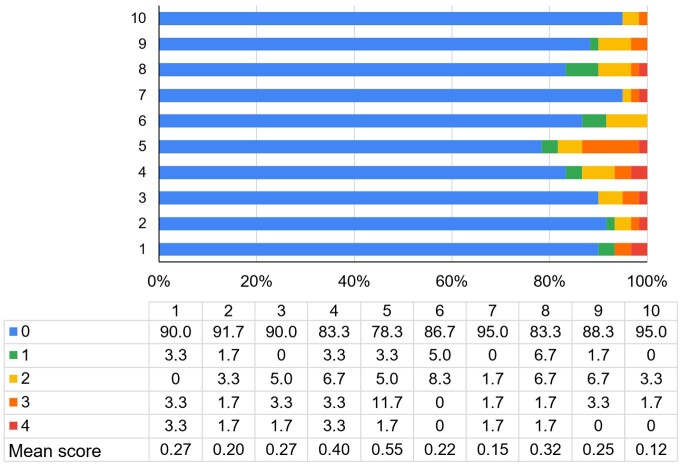
Task: Click the blue segment of bar 3
Action: point(378,198)
